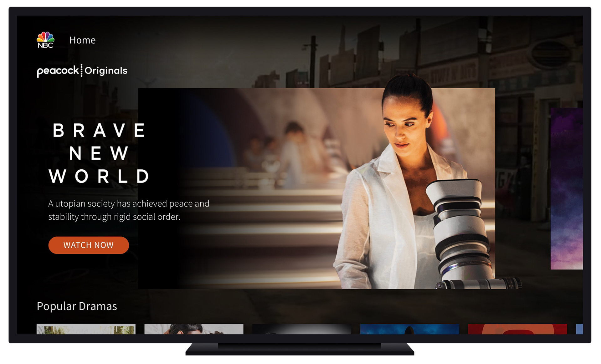Screen dimensions: 601x364
Task: Select the purple watercolor next carousel card
Action: click(x=567, y=188)
